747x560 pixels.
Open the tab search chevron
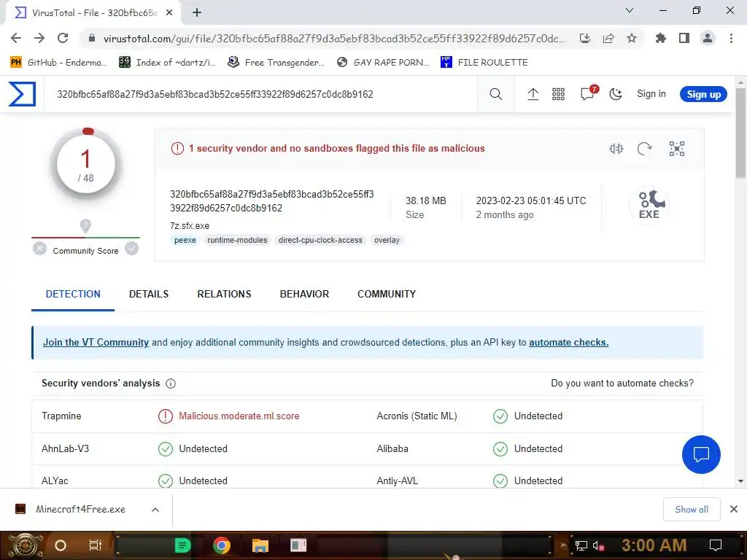tap(630, 10)
